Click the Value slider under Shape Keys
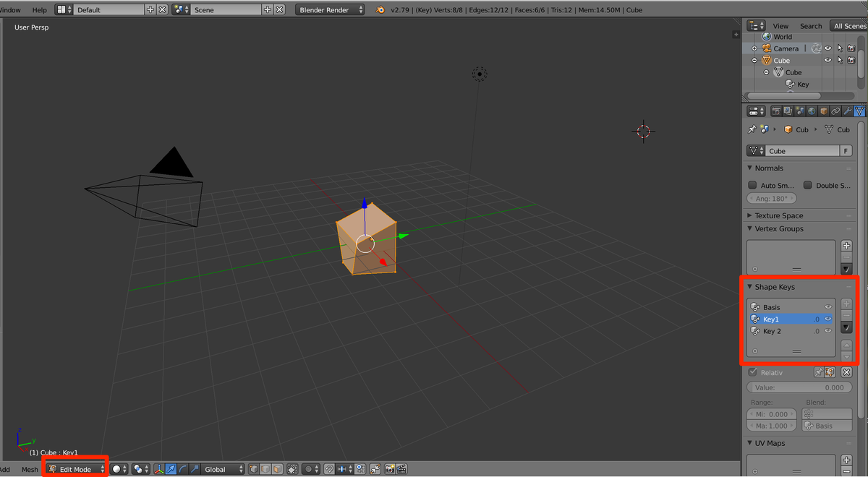868x477 pixels. tap(799, 387)
